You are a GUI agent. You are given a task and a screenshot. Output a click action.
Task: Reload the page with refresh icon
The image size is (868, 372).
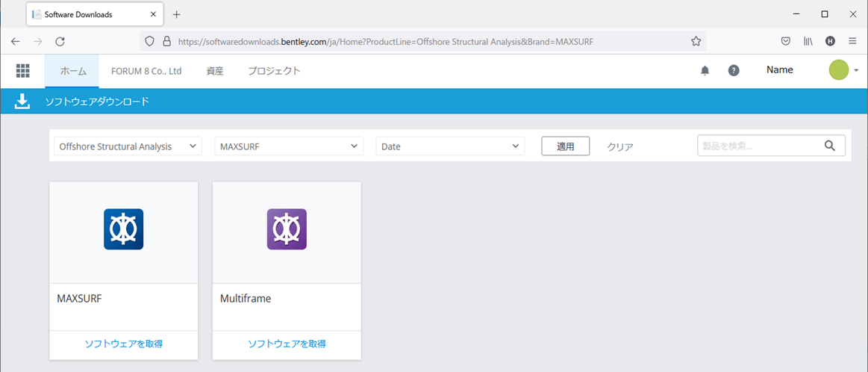pos(60,41)
